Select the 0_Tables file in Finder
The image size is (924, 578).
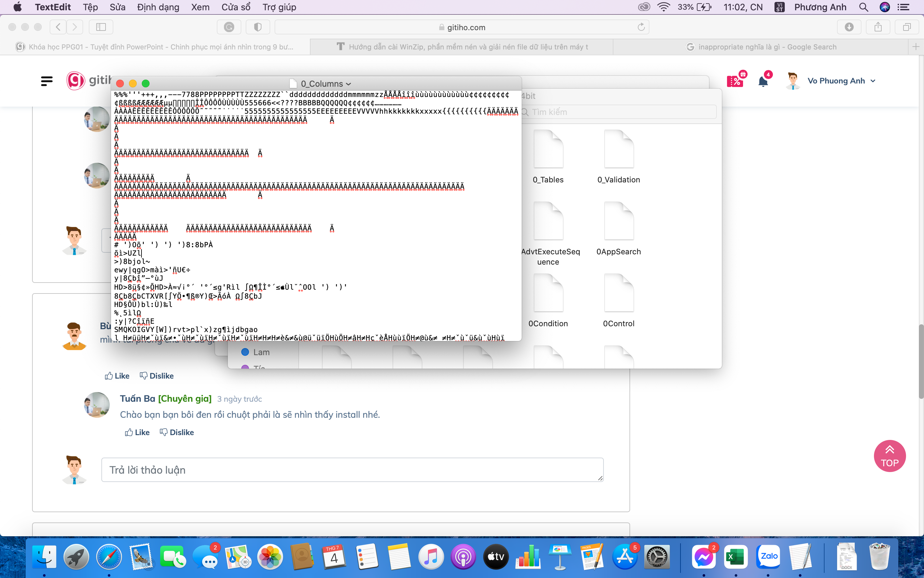(x=548, y=157)
